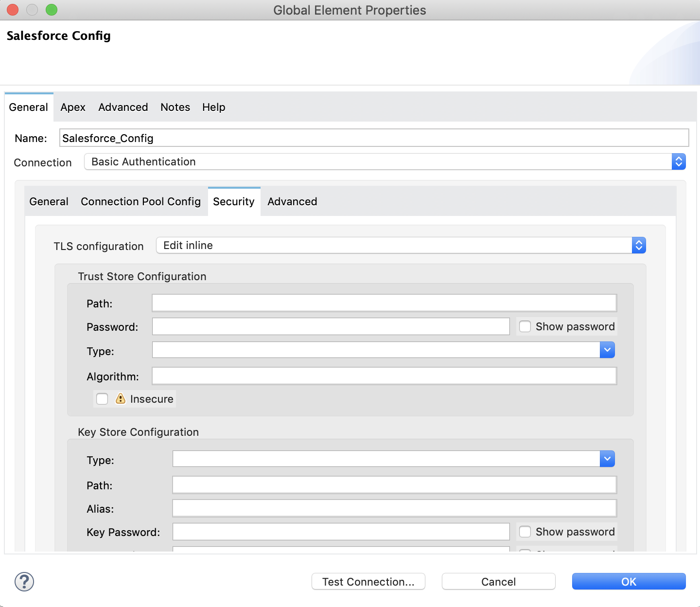Open the Connection type dropdown
700x607 pixels.
click(x=679, y=161)
